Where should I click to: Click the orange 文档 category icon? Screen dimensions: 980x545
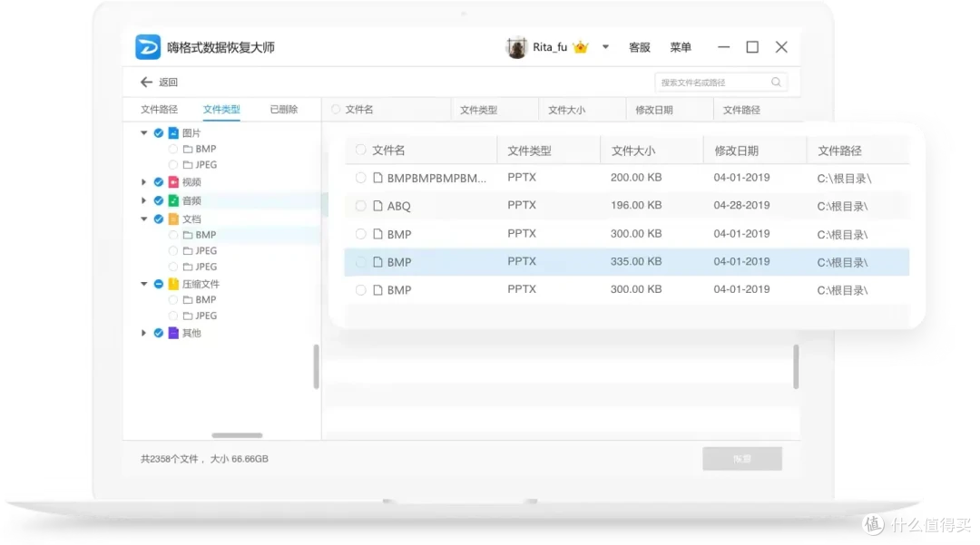pyautogui.click(x=173, y=219)
